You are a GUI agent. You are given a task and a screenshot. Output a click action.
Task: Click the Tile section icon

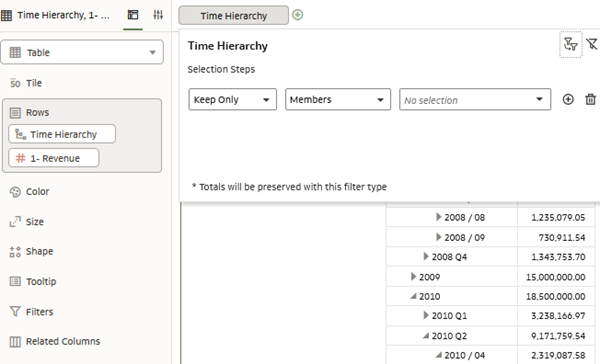(15, 83)
